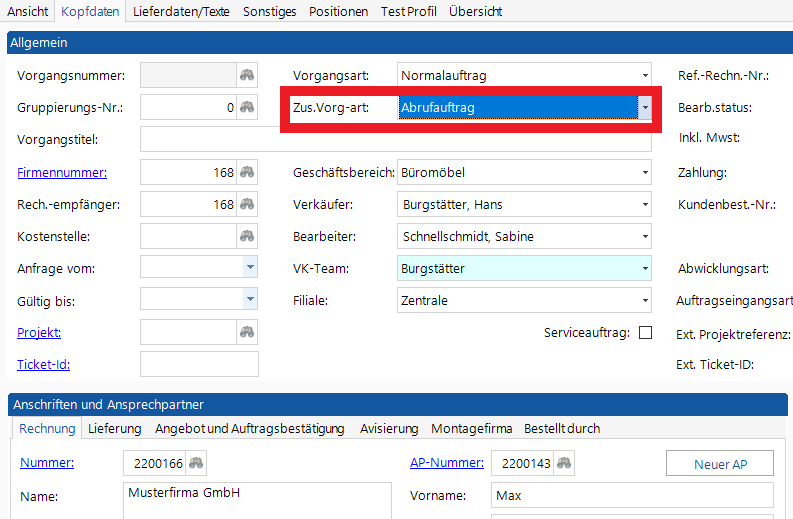
Task: Open lookup icon beside invoice Nummer 2200166
Action: (x=197, y=463)
